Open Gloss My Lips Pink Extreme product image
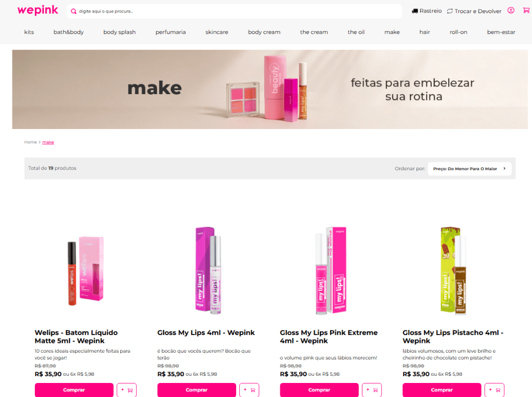Screen dimensions: 532x397 (331, 271)
